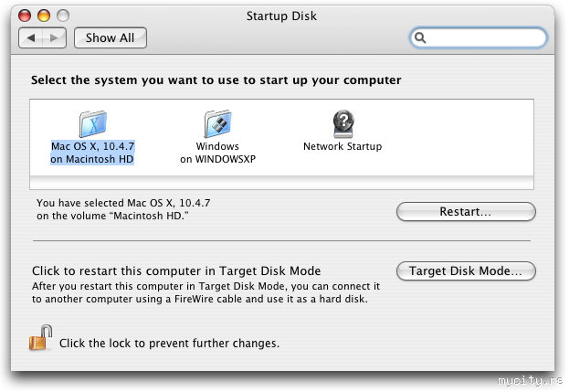
Task: Click the "Startup Disk" window title
Action: (284, 16)
